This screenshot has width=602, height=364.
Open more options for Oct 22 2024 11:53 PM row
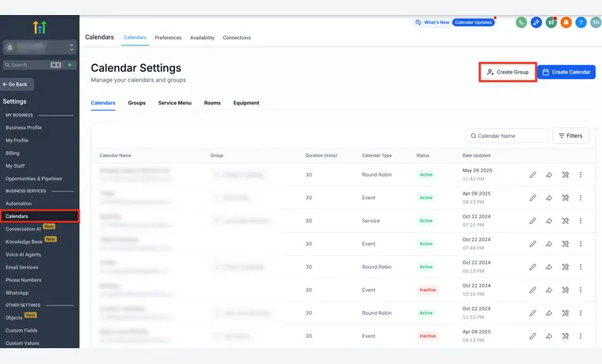[581, 313]
